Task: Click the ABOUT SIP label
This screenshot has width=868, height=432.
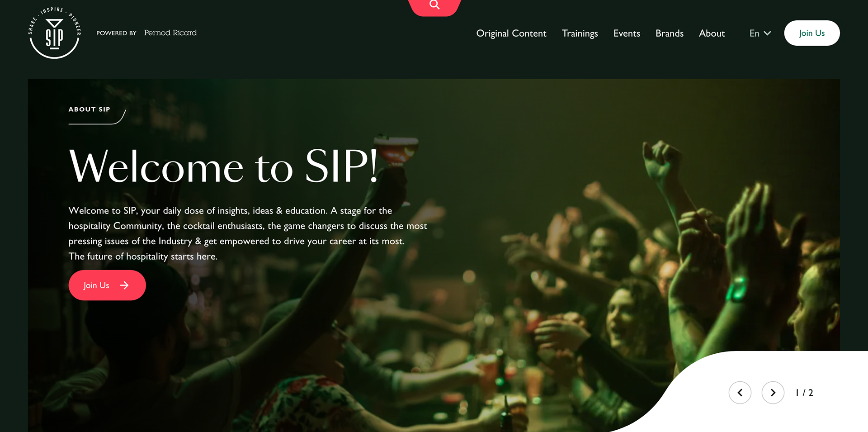Action: (90, 109)
